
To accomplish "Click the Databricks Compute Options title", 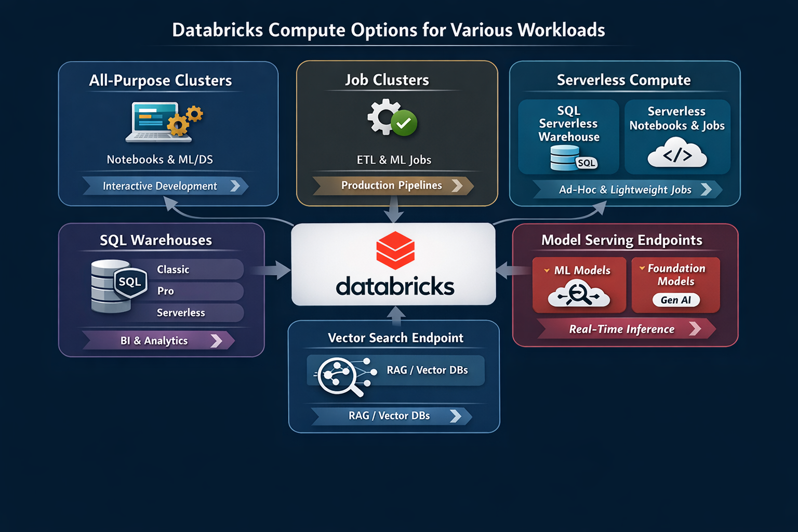I will [x=389, y=30].
